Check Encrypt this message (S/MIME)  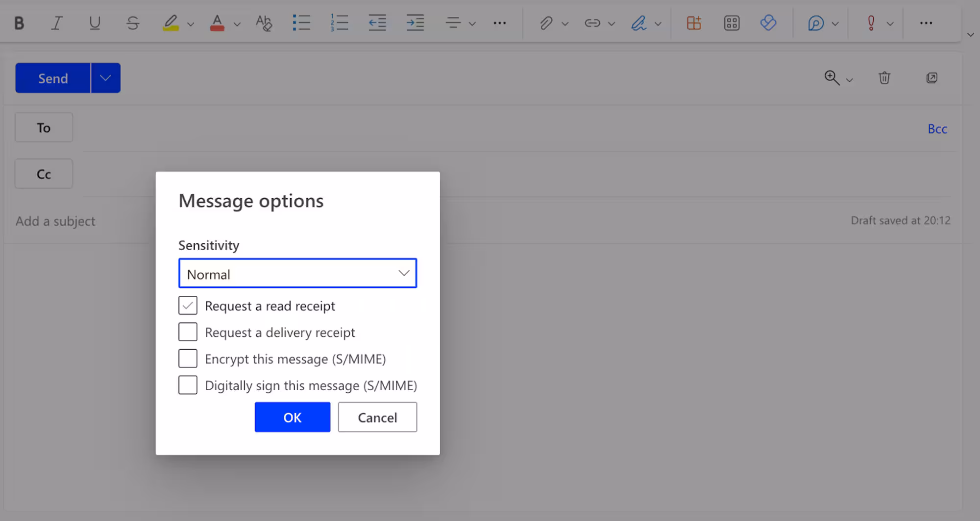(188, 358)
